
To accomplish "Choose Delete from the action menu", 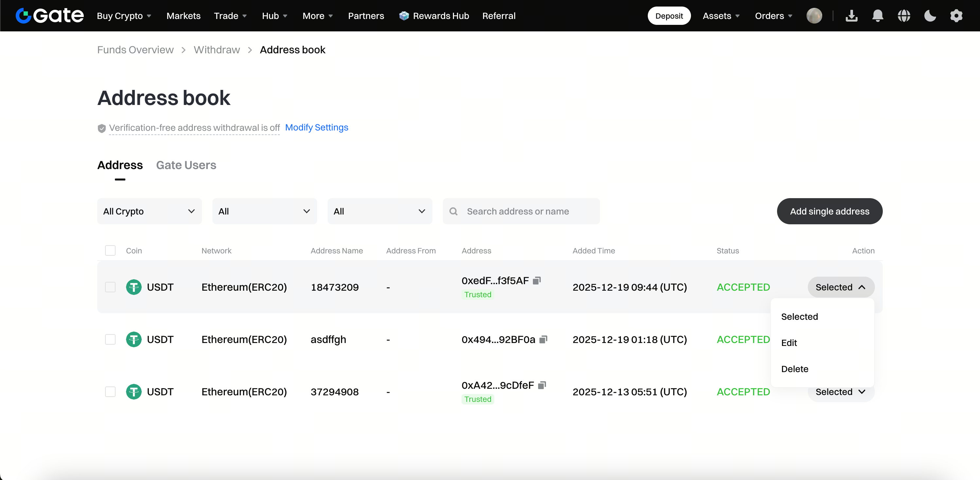I will 794,369.
